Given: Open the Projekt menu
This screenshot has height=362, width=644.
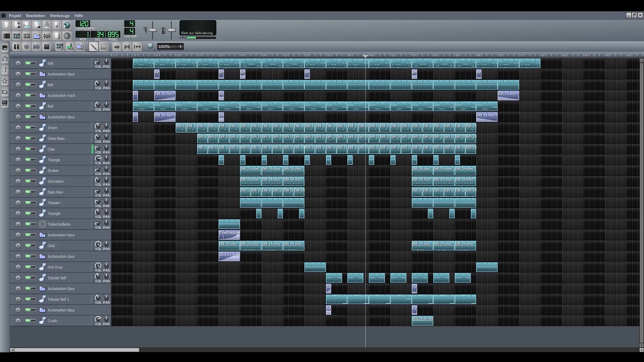Looking at the screenshot, I should [x=15, y=16].
